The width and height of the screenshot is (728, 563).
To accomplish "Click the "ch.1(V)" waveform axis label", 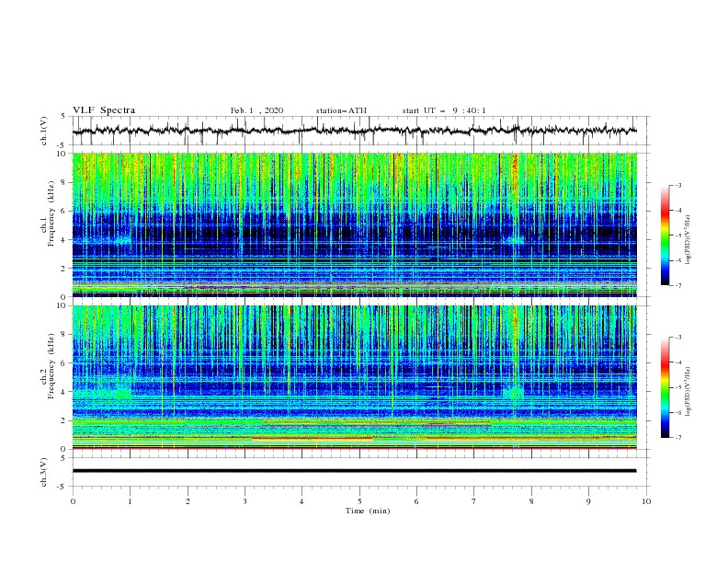I will tap(44, 131).
